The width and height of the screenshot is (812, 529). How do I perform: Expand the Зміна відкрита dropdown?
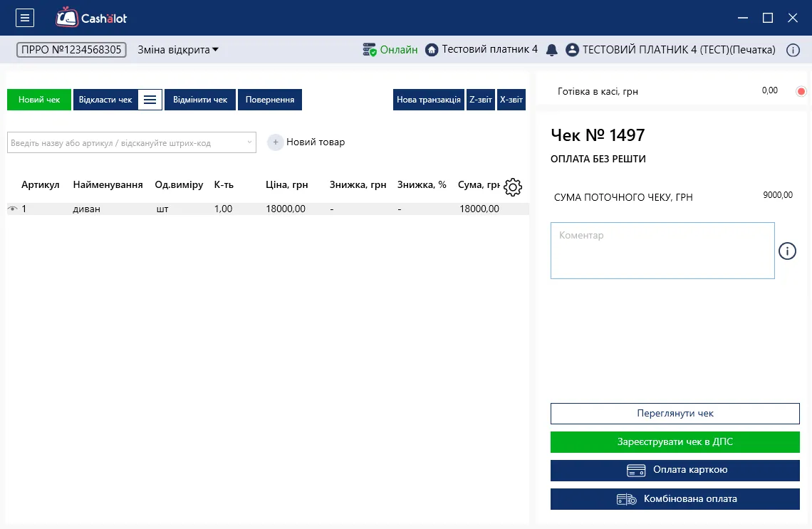click(177, 50)
